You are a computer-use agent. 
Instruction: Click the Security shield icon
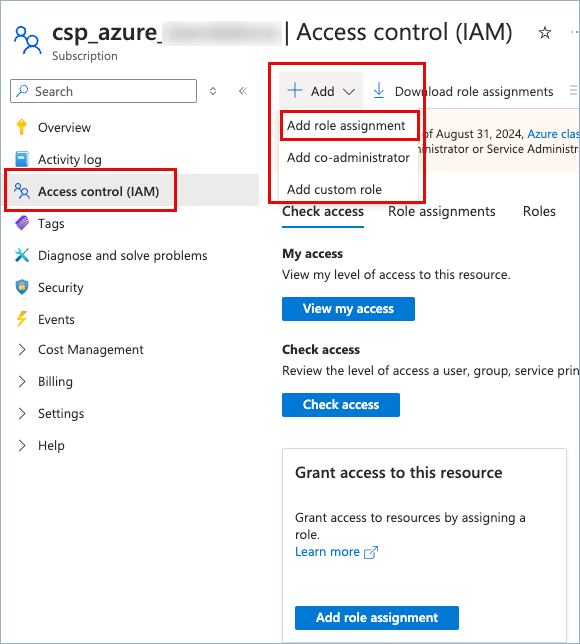coord(22,287)
